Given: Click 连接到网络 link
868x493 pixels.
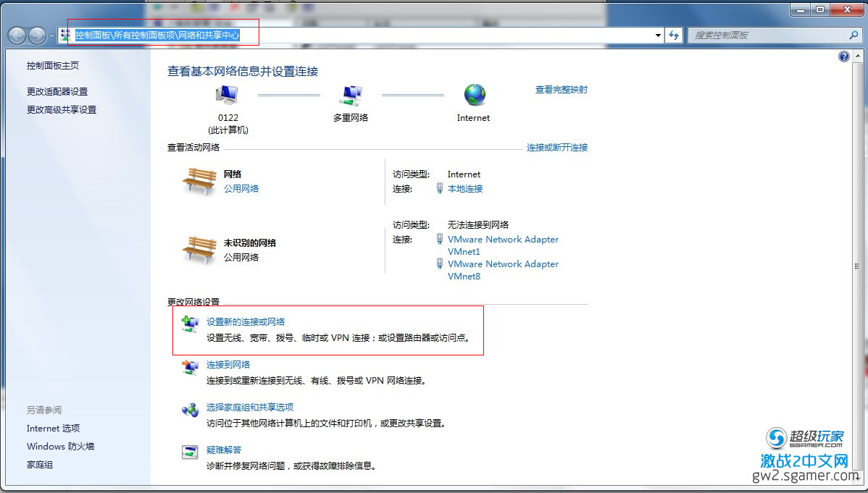Looking at the screenshot, I should click(228, 365).
